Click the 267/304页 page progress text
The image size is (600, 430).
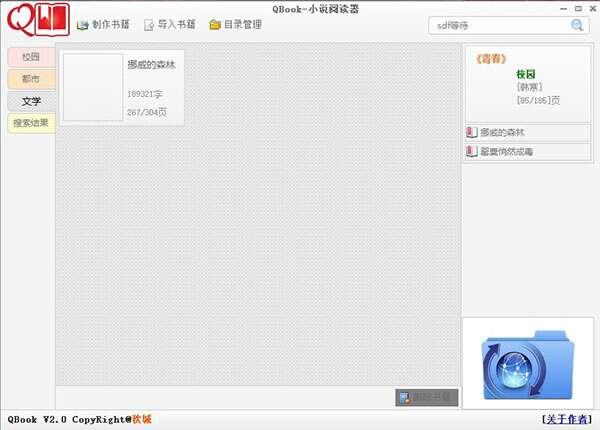[x=147, y=112]
